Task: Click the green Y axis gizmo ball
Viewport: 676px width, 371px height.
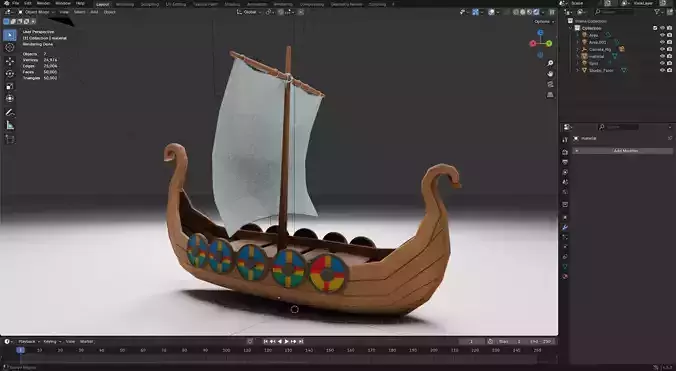Action: (x=549, y=43)
